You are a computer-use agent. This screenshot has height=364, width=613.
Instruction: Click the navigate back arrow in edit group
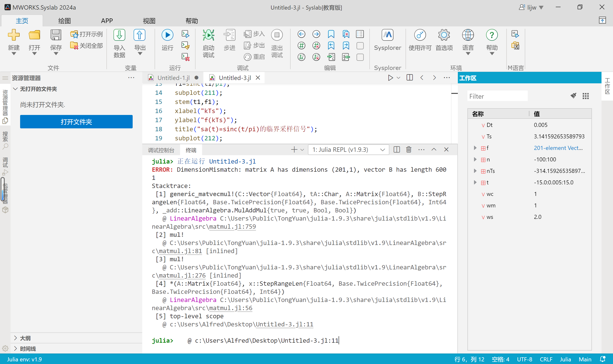301,34
